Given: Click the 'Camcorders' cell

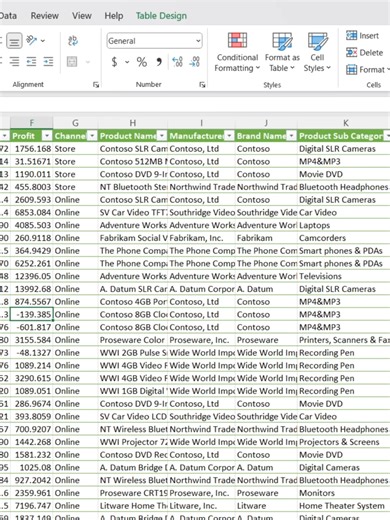Looking at the screenshot, I should click(344, 238).
